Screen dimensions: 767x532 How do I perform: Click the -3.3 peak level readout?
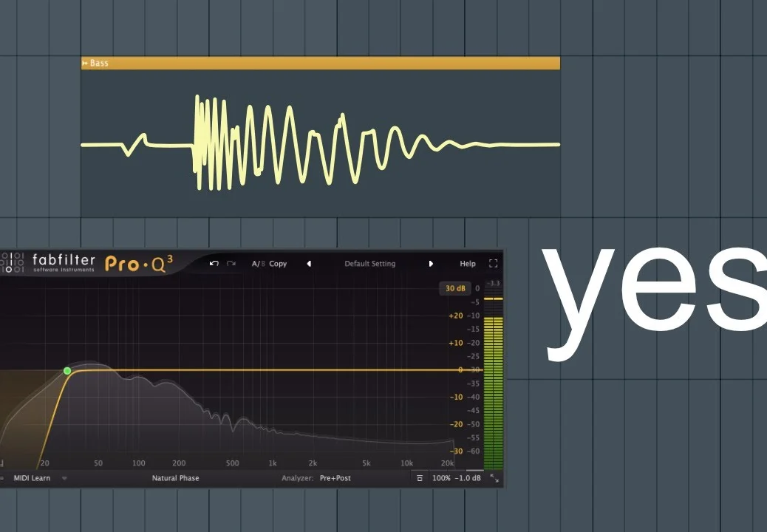click(494, 283)
